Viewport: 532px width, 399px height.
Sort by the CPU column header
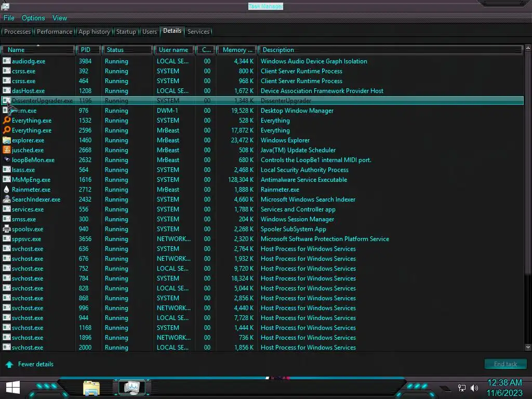[206, 50]
